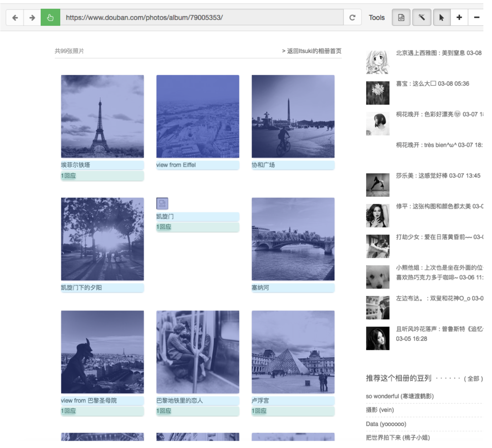Click the couple avatar beside 打劫少女
492x448 pixels.
[378, 246]
